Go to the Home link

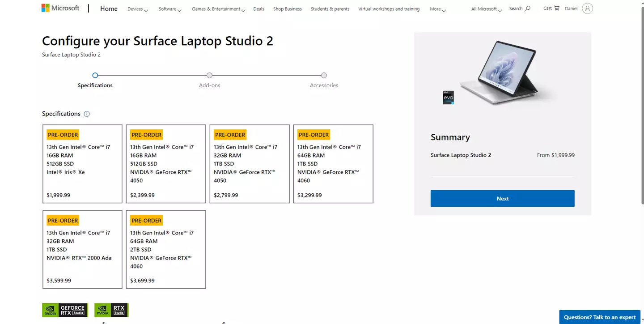(x=109, y=9)
